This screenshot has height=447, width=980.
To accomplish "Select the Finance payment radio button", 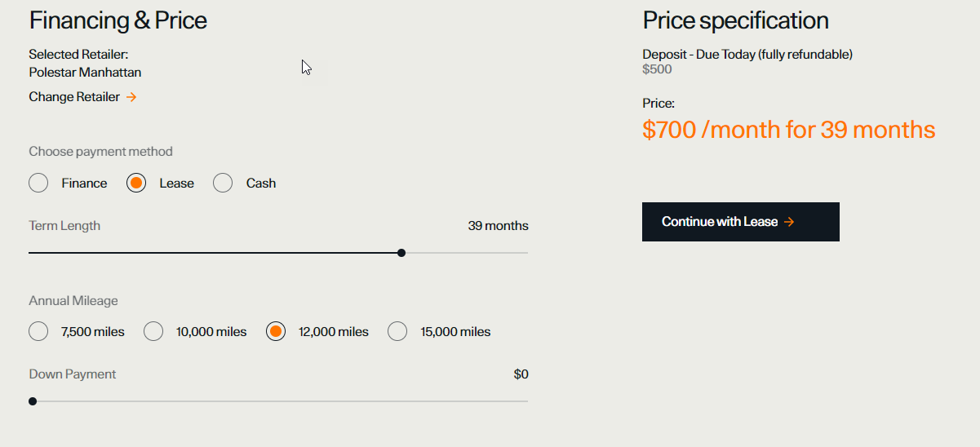I will click(38, 183).
